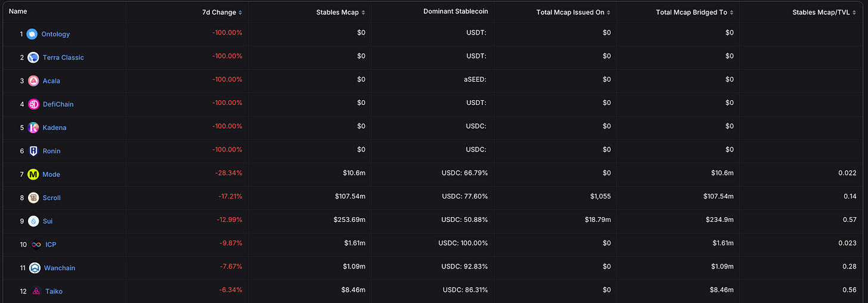Open the Wanchain name link
Screen dimensions: 868x303
[60, 268]
